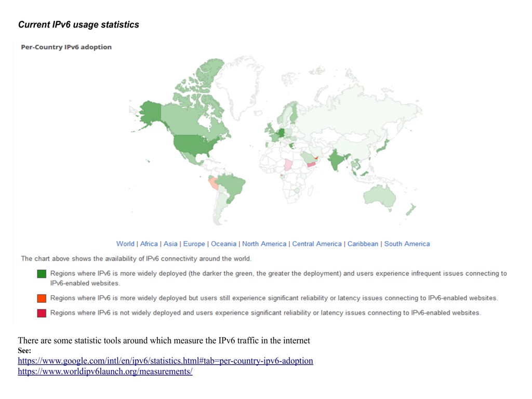Open the Africa region view
532x399 pixels.
[x=149, y=244]
